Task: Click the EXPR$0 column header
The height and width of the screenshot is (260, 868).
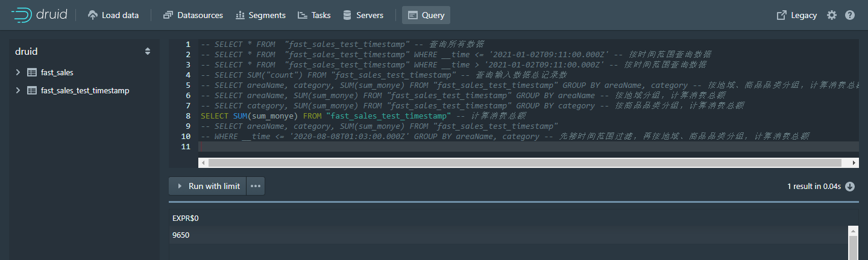Action: (185, 218)
